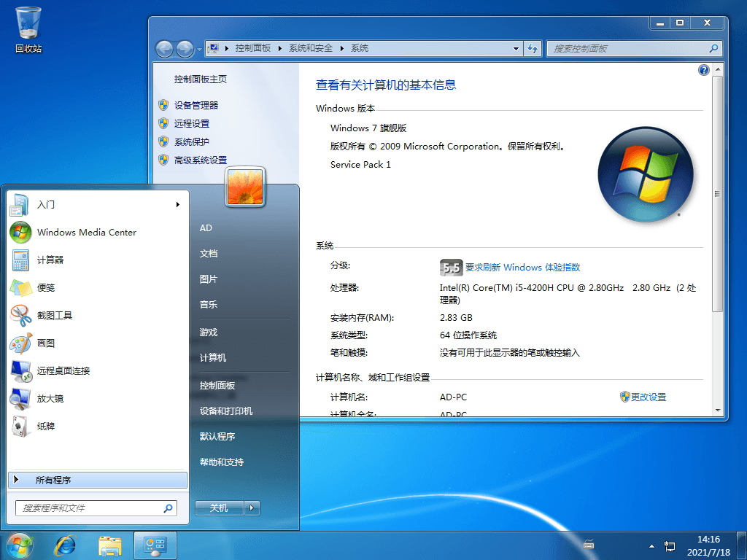747x560 pixels.
Task: Click the Back navigation arrow
Action: (x=164, y=49)
